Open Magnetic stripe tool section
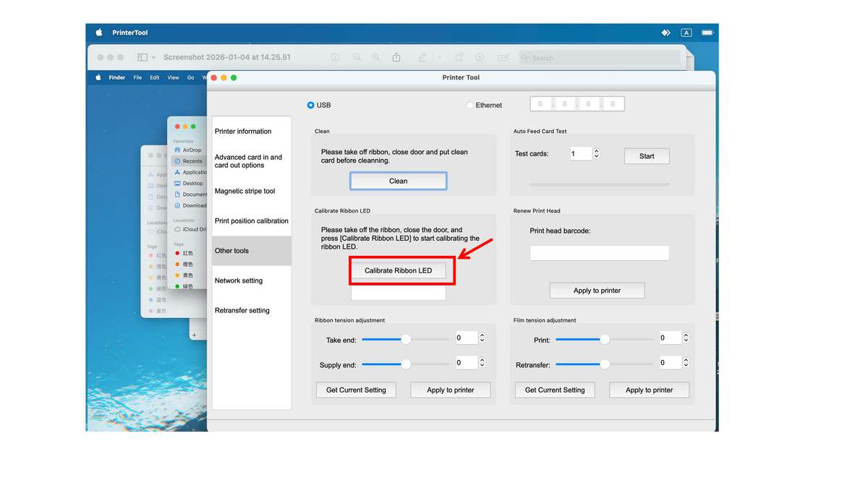The image size is (868, 488). [x=252, y=191]
